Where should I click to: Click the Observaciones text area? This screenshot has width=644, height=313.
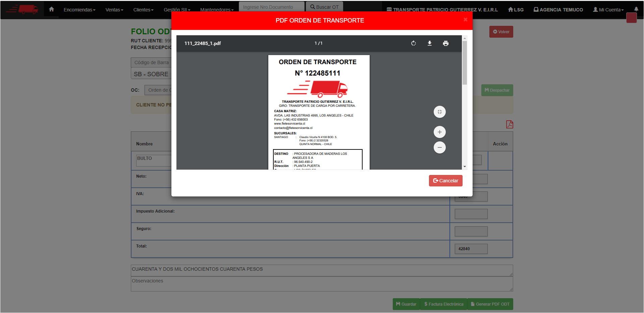322,284
